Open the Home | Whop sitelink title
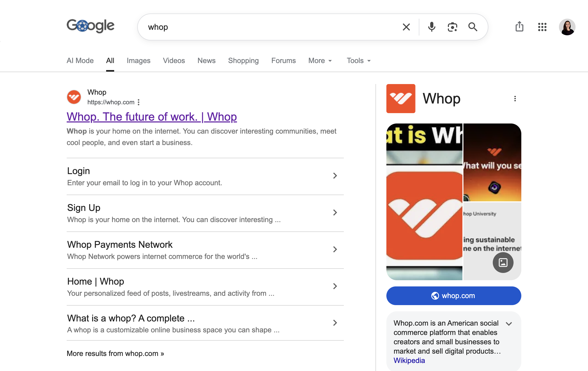Screen dimensions: 588x371 [x=96, y=281]
